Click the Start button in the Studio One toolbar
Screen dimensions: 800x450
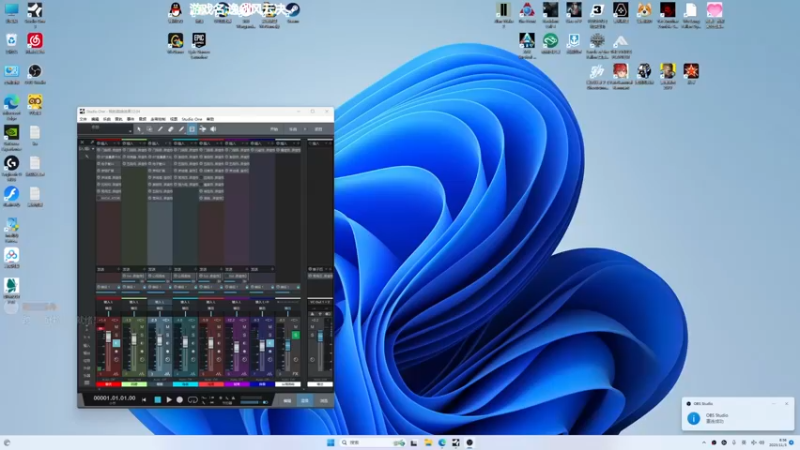point(273,129)
